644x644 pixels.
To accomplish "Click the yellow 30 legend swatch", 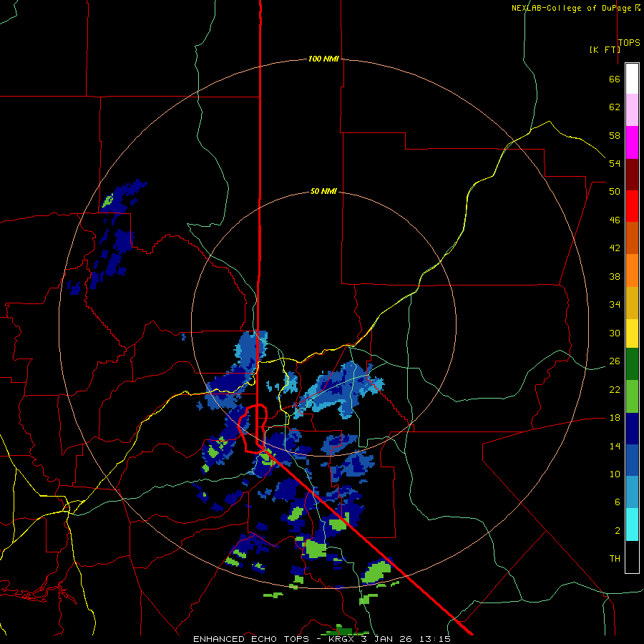I will (632, 333).
